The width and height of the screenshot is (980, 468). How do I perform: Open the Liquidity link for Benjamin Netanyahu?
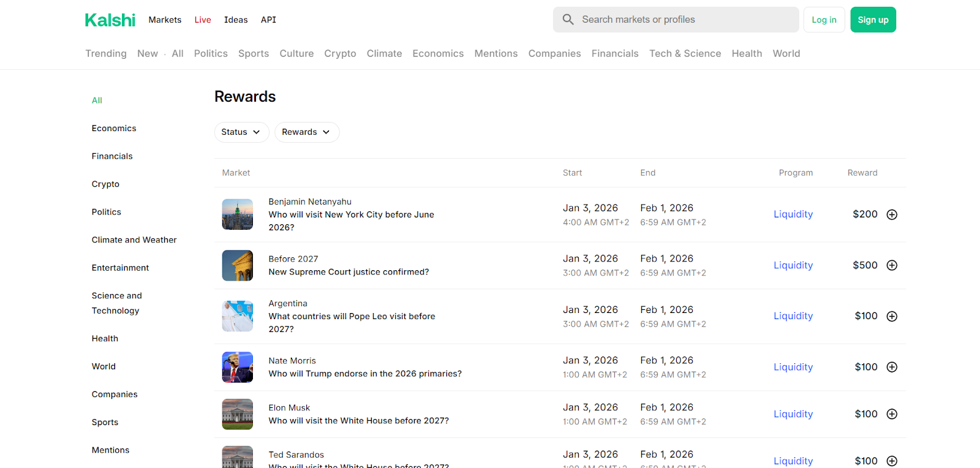793,214
